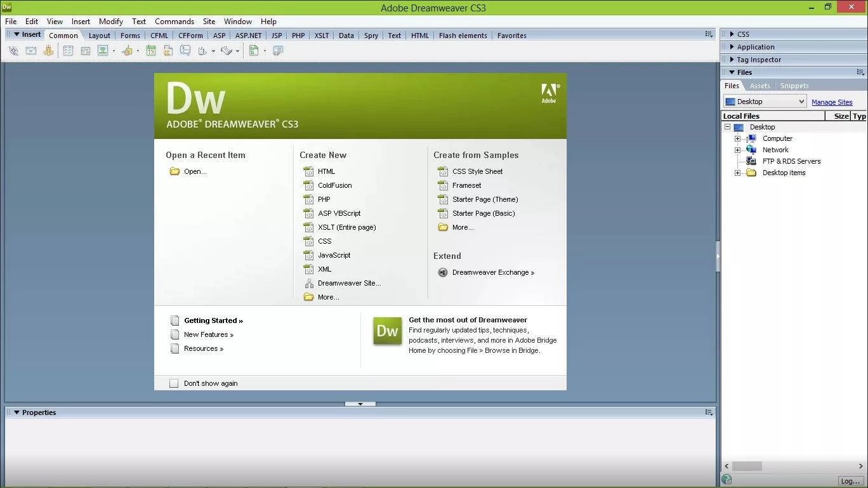Expand the Desktop items tree node
This screenshot has width=868, height=488.
pos(737,173)
